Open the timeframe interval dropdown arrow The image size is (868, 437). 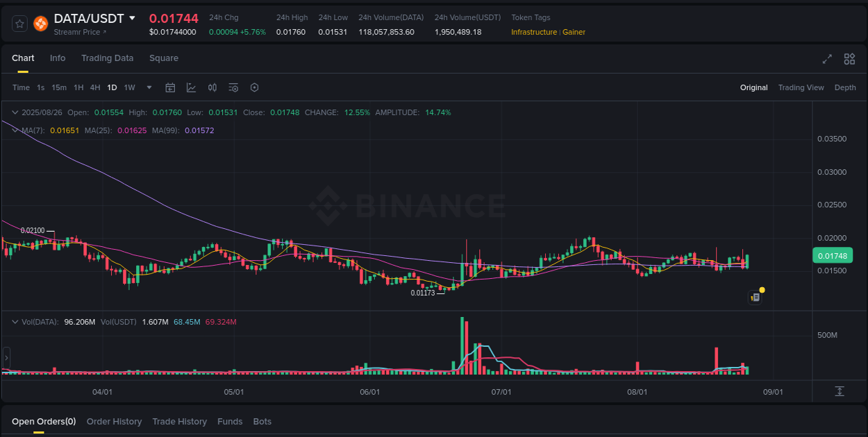[149, 87]
